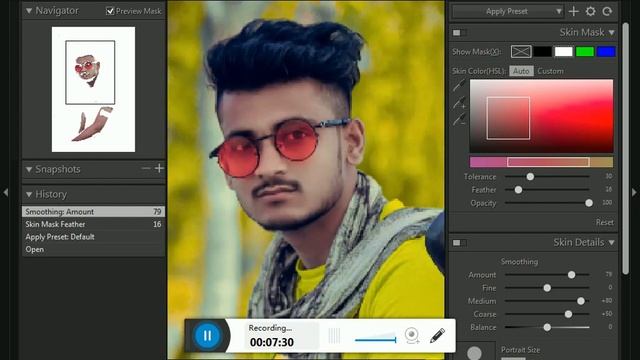
Task: Select Apply Preset: Default history step
Action: [93, 237]
